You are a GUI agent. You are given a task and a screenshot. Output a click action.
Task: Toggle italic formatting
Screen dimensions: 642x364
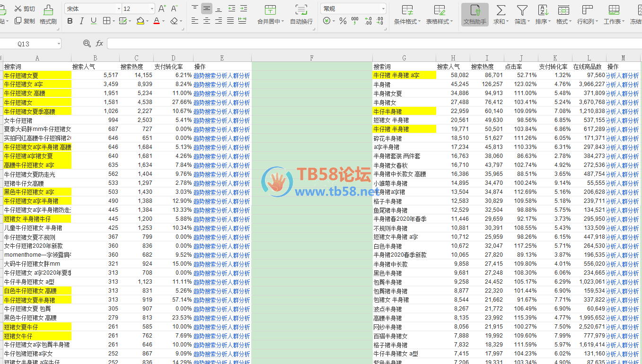[x=82, y=21]
